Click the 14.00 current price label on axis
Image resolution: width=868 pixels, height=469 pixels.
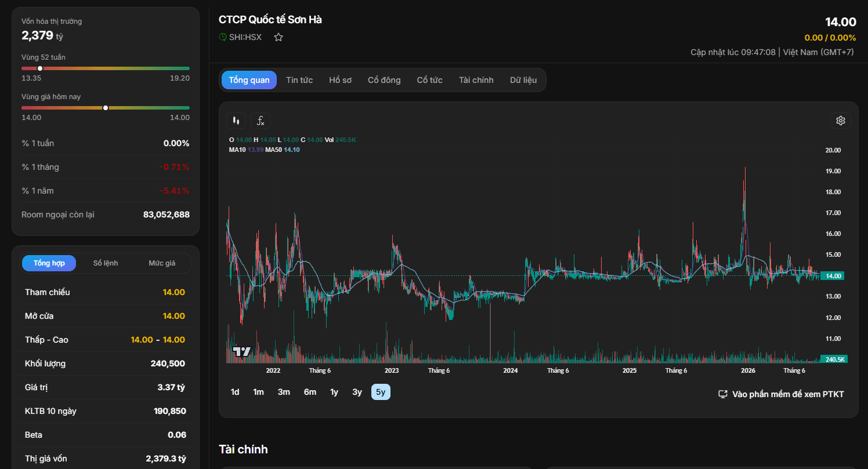[x=833, y=276]
